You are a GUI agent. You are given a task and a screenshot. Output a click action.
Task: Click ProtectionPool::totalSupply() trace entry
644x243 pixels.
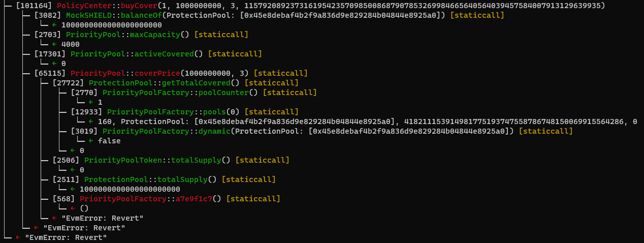click(x=164, y=179)
